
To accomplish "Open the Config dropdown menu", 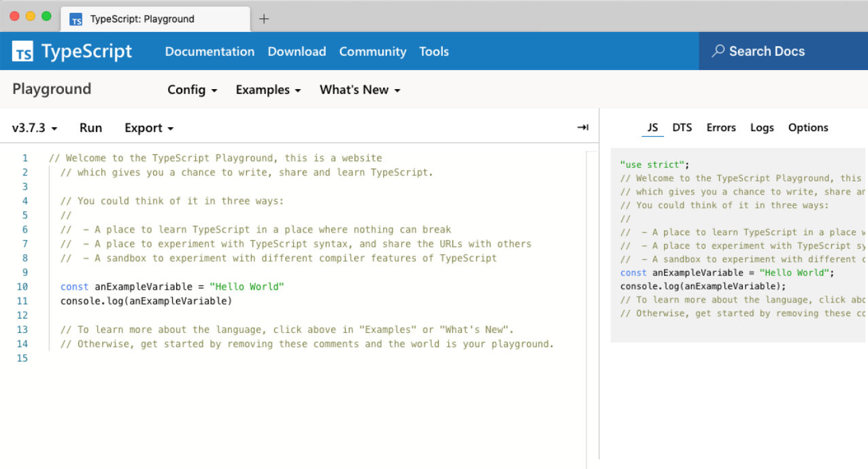I will click(x=193, y=90).
